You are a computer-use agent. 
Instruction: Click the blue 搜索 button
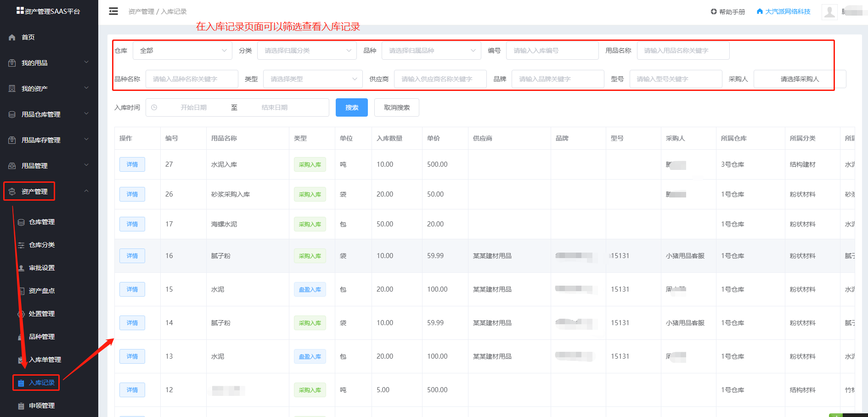[x=352, y=107]
